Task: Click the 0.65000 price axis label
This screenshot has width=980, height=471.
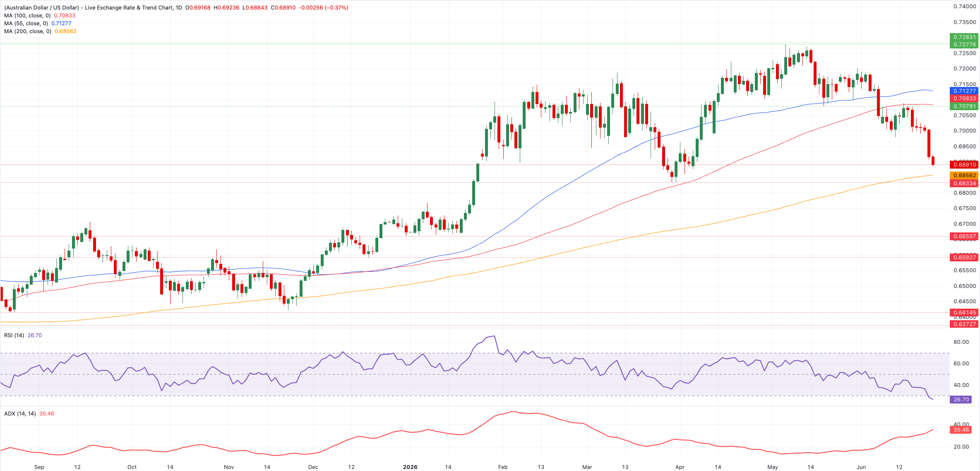Action: pos(964,286)
